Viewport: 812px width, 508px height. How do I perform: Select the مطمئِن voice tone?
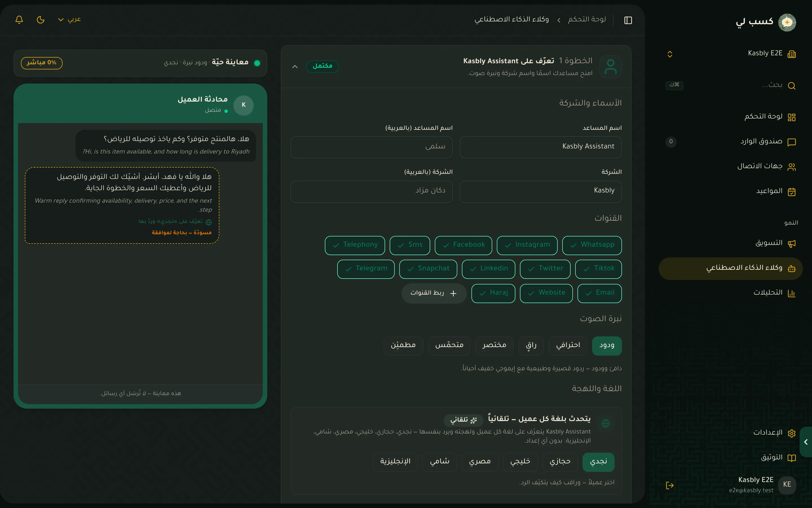pyautogui.click(x=403, y=346)
